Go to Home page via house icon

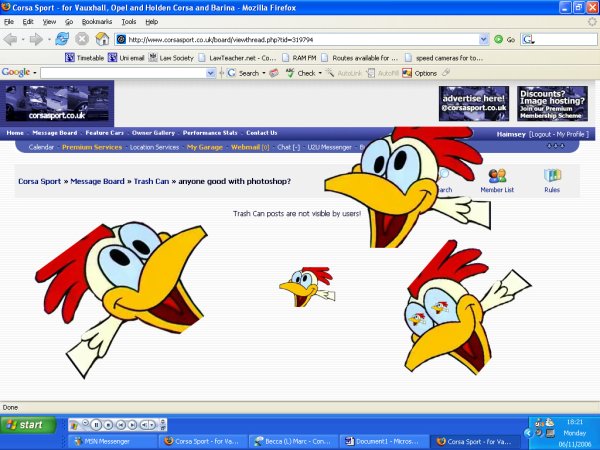click(101, 39)
